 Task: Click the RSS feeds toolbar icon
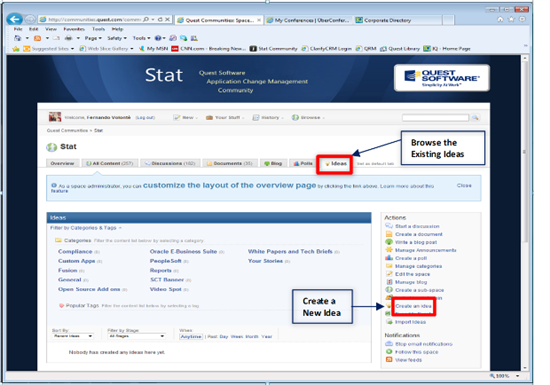38,38
